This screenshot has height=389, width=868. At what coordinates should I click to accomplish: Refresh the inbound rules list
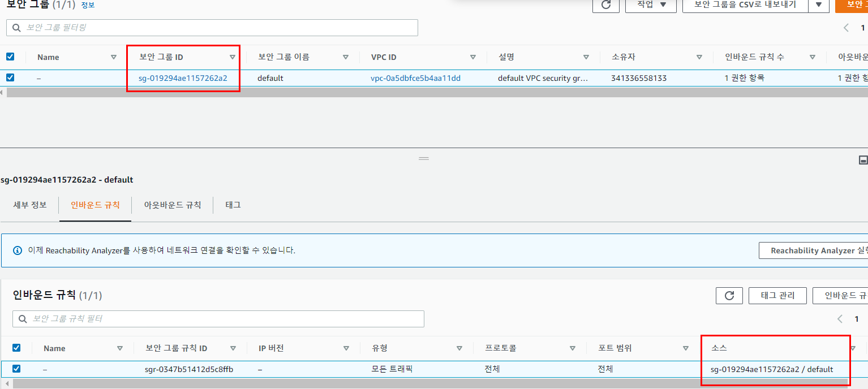coord(729,295)
